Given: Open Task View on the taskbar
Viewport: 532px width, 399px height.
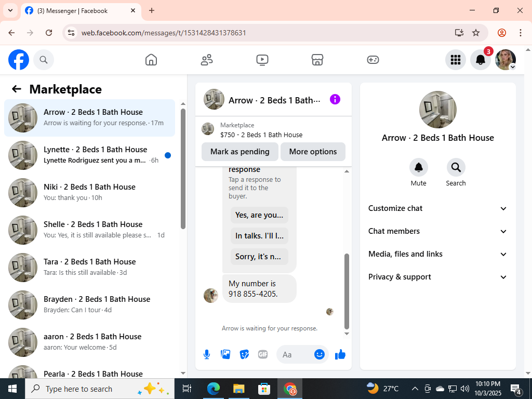Looking at the screenshot, I should pyautogui.click(x=187, y=389).
